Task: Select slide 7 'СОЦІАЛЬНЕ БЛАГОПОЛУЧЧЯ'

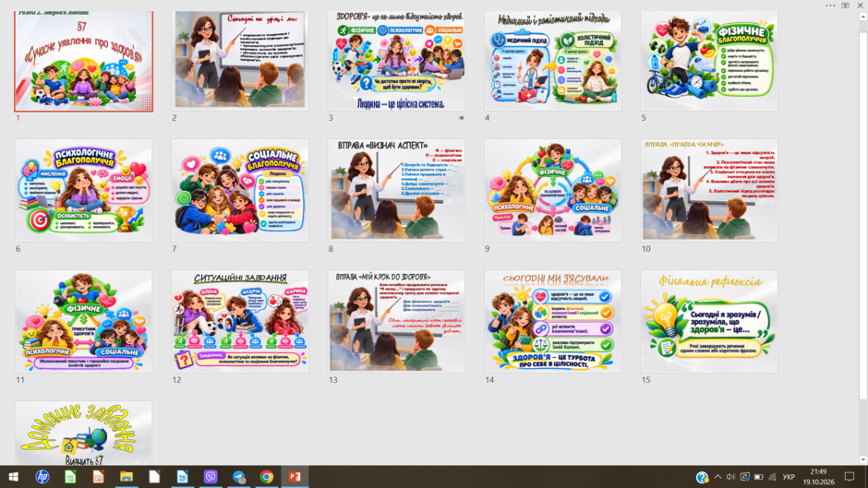Action: point(240,190)
